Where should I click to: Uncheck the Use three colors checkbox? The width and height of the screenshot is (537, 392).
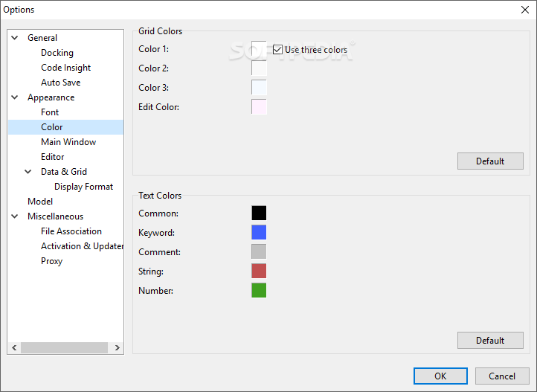point(278,50)
